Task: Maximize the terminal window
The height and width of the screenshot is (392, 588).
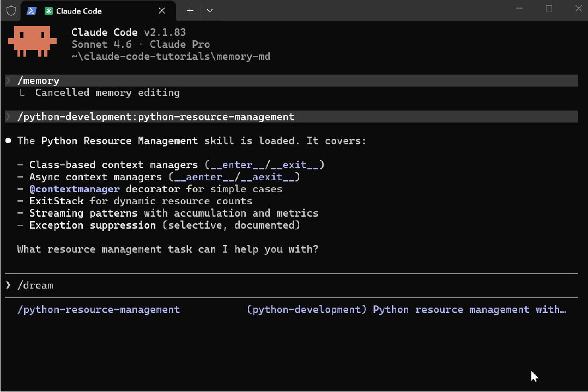Action: (x=549, y=8)
